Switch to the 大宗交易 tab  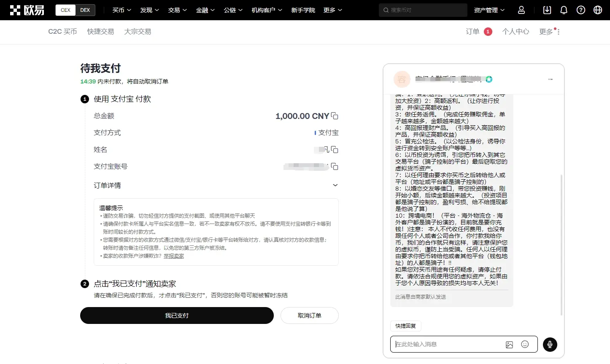pyautogui.click(x=138, y=31)
